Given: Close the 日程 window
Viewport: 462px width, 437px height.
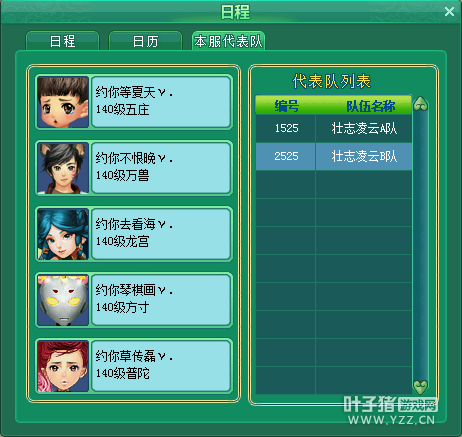Looking at the screenshot, I should point(449,12).
